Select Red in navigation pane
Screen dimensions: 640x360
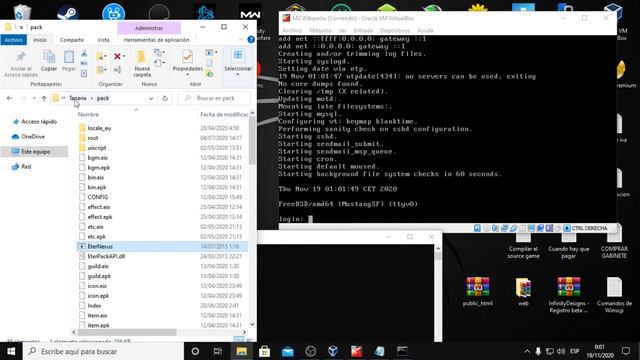click(26, 167)
